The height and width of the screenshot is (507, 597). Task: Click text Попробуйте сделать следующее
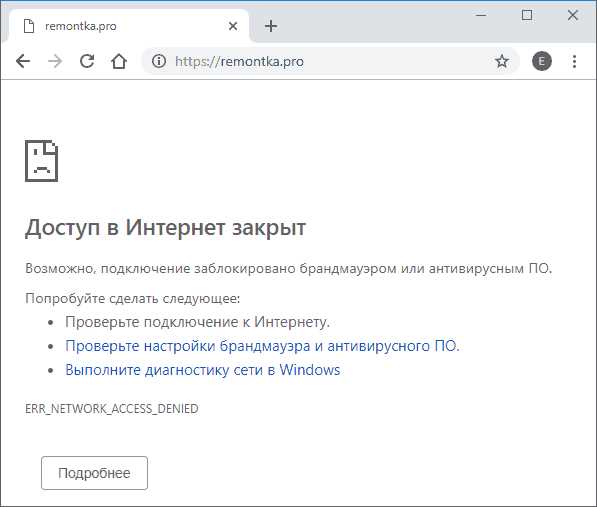132,298
